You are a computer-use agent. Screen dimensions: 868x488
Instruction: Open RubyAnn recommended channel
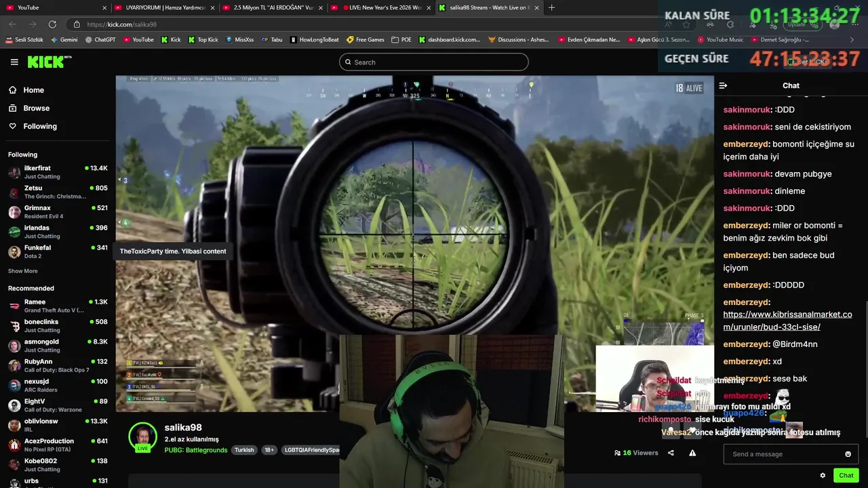58,365
